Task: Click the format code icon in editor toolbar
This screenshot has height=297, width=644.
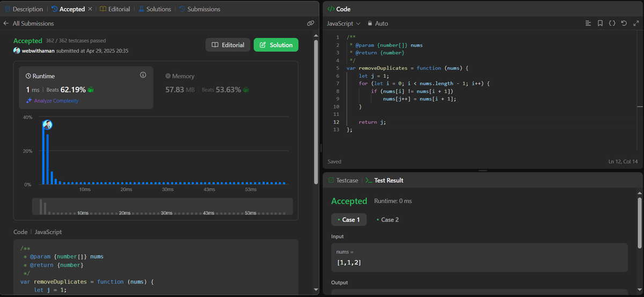Action: coord(588,23)
